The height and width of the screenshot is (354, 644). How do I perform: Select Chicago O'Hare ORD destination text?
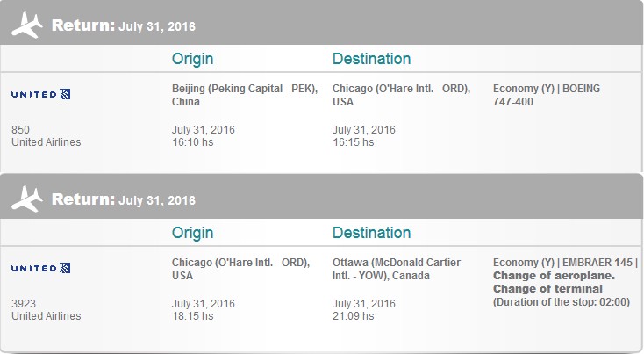401,95
